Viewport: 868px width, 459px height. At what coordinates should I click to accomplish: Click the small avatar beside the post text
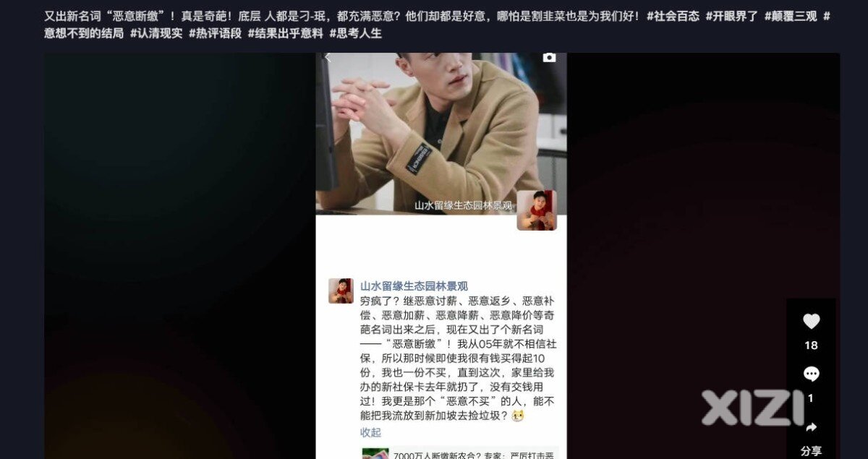pyautogui.click(x=341, y=291)
